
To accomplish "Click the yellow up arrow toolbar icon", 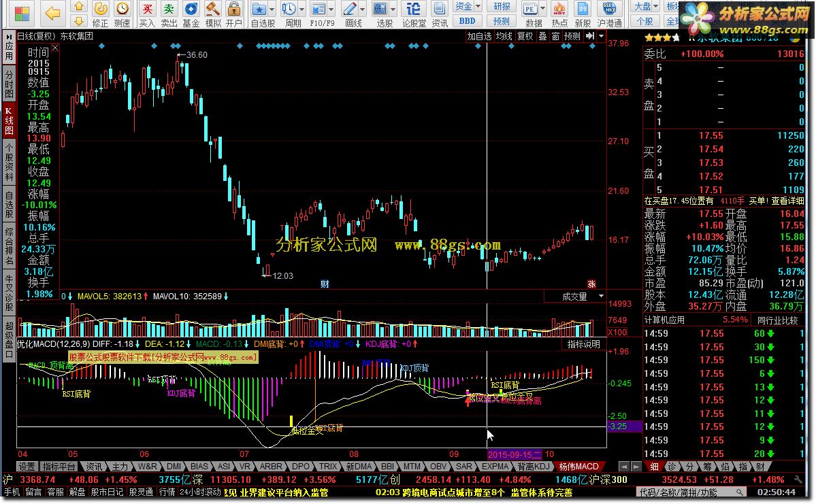I will click(78, 6).
